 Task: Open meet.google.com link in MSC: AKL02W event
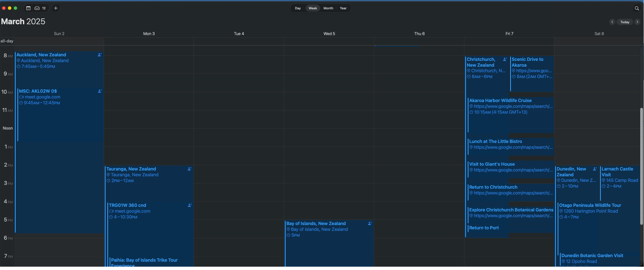(42, 97)
